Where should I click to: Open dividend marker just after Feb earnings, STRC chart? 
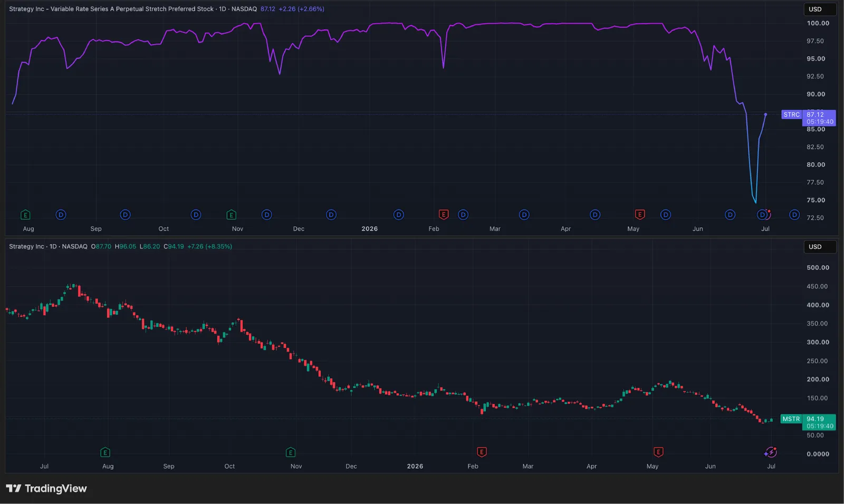pyautogui.click(x=463, y=215)
